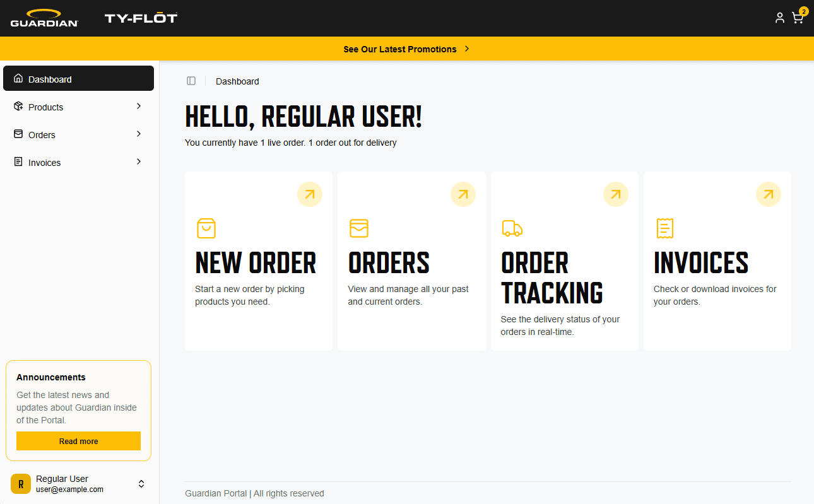Open the shopping cart icon
This screenshot has width=814, height=504.
click(x=797, y=18)
